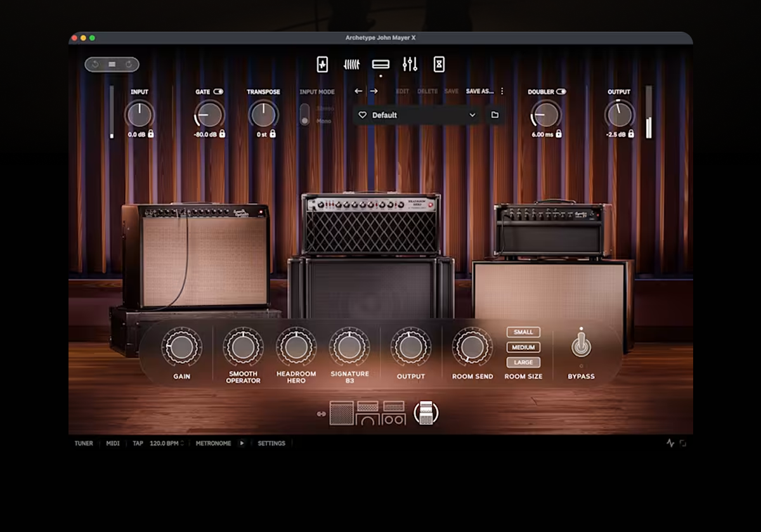Viewport: 761px width, 532px height.
Task: Go to next preset with the right arrow
Action: (x=374, y=91)
